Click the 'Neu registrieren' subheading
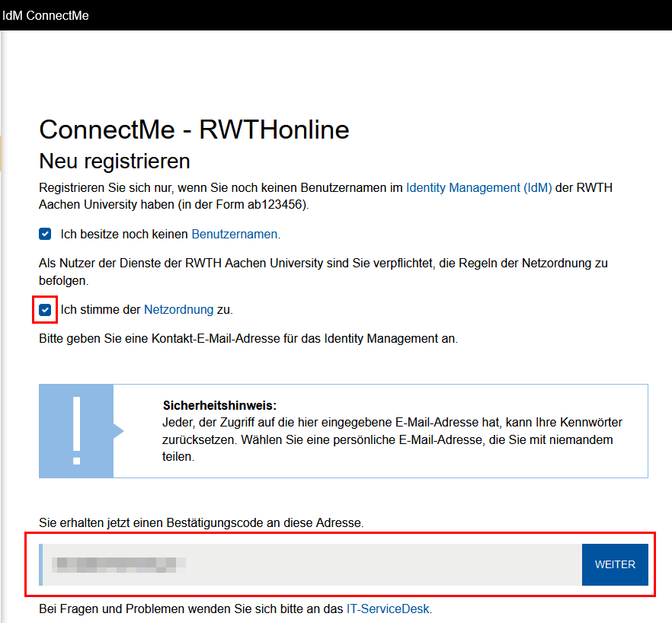This screenshot has height=623, width=672. point(115,162)
